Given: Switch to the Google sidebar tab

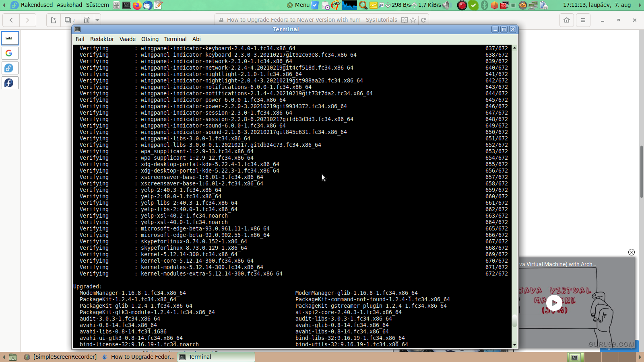Looking at the screenshot, I should 9,53.
